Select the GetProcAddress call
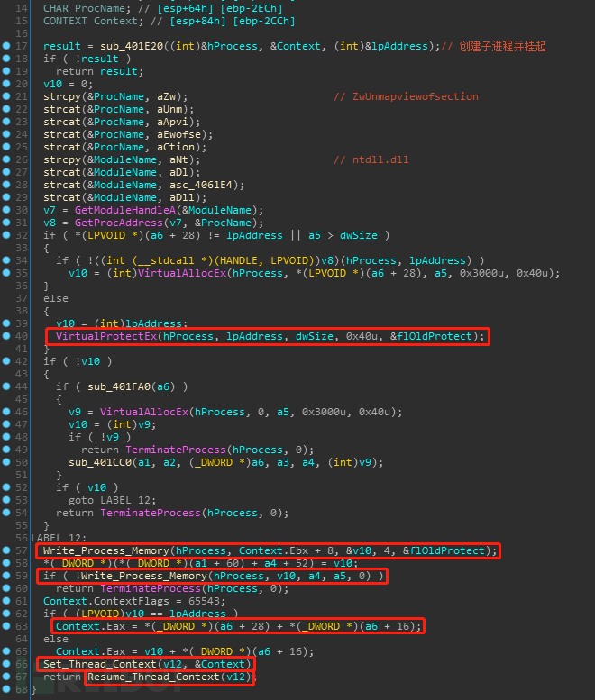Image resolution: width=595 pixels, height=700 pixels. click(119, 223)
